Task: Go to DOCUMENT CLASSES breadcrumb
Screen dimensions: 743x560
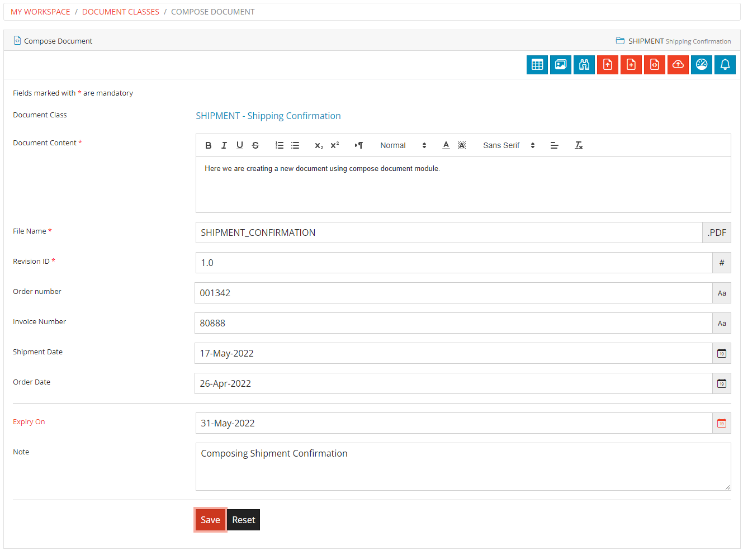Action: click(121, 11)
